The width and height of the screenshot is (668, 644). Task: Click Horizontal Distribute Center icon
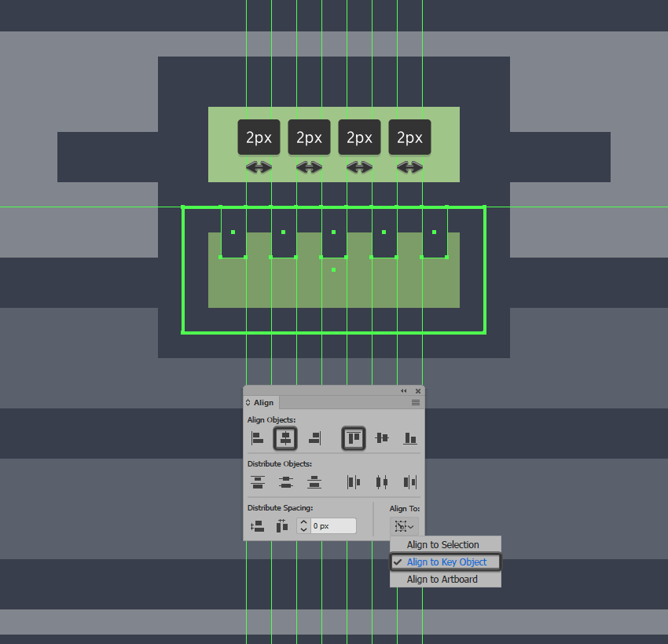coord(382,482)
